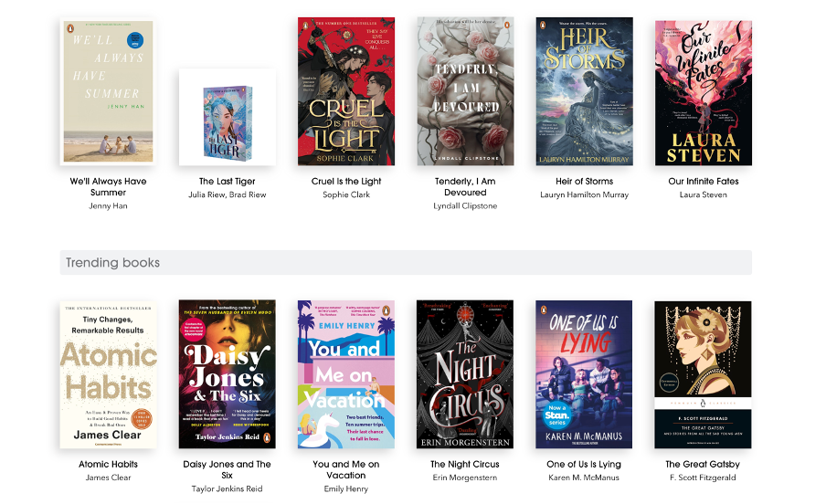Image resolution: width=826 pixels, height=504 pixels.
Task: Click Daisy Jones & The Six cover
Action: pos(227,374)
